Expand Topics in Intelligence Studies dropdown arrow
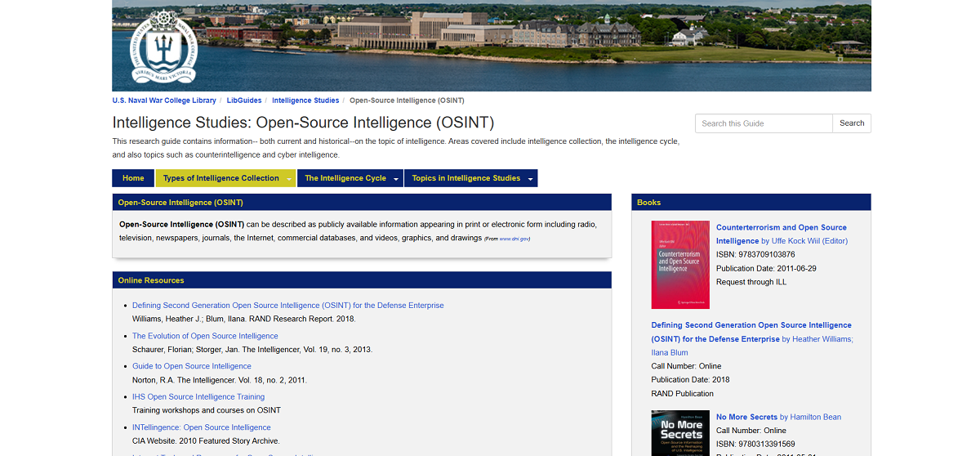Image resolution: width=980 pixels, height=456 pixels. 531,179
